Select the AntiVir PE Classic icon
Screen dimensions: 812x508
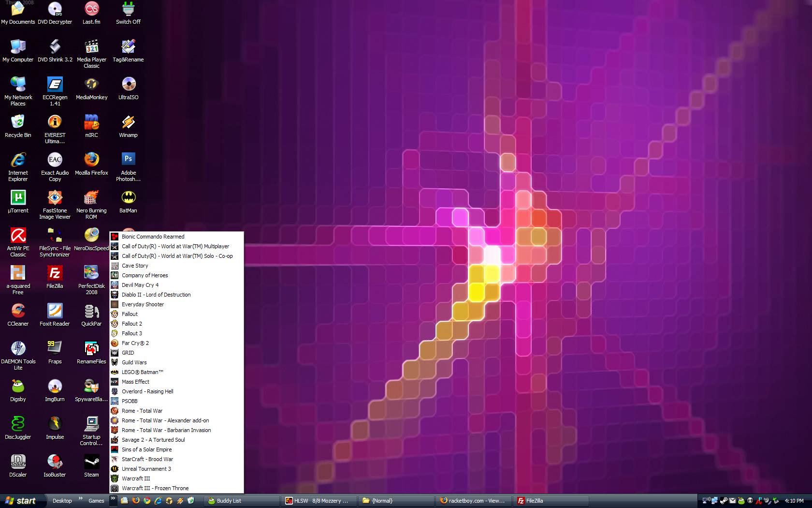[18, 242]
